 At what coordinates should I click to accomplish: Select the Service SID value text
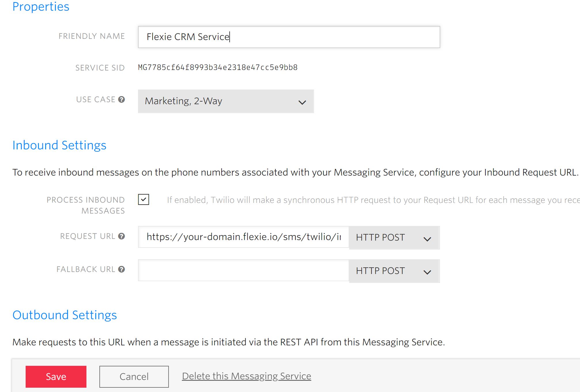point(218,67)
